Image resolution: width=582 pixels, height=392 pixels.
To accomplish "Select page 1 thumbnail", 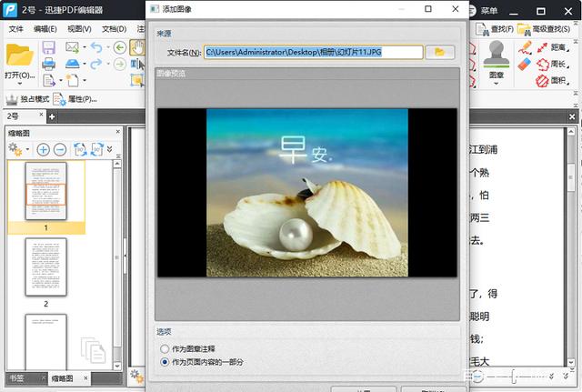I will 46,191.
